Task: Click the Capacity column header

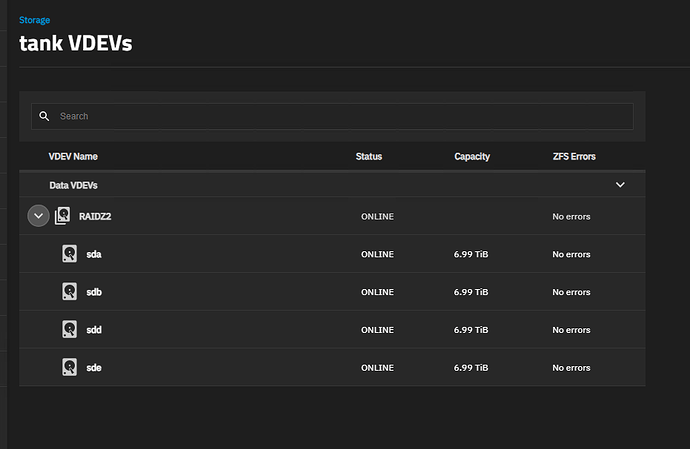Action: pyautogui.click(x=471, y=157)
